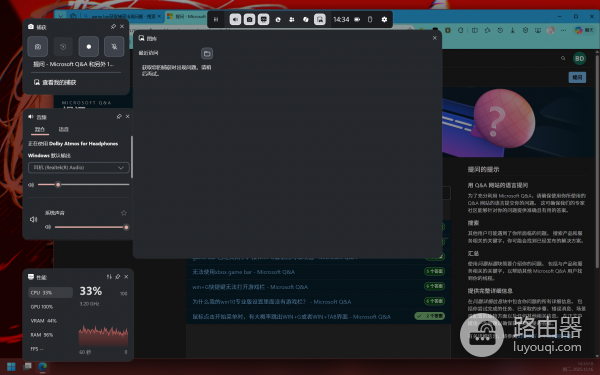Toggle the Capture widget in Game Bar

pos(249,20)
